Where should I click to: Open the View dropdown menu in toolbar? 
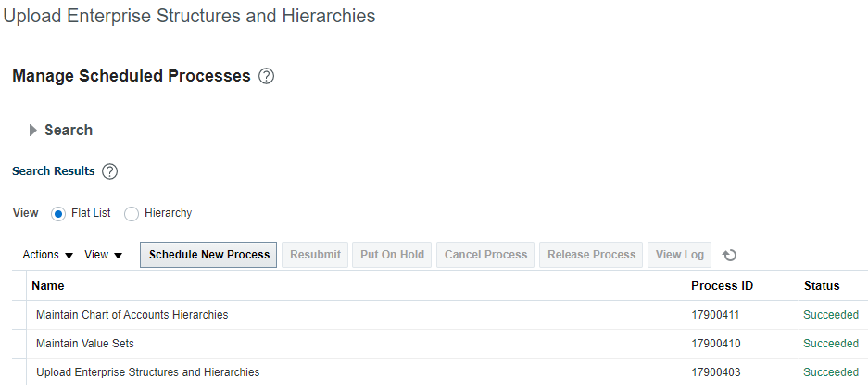pyautogui.click(x=103, y=255)
